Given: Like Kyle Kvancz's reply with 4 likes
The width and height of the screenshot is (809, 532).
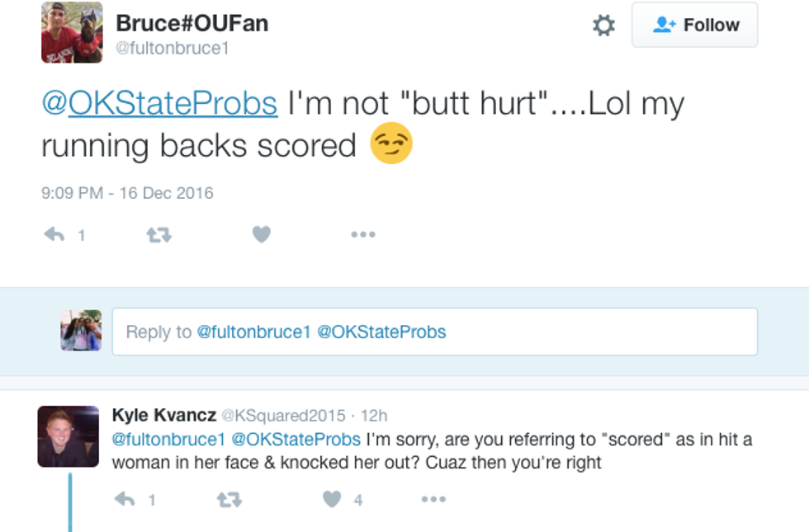Looking at the screenshot, I should (332, 499).
